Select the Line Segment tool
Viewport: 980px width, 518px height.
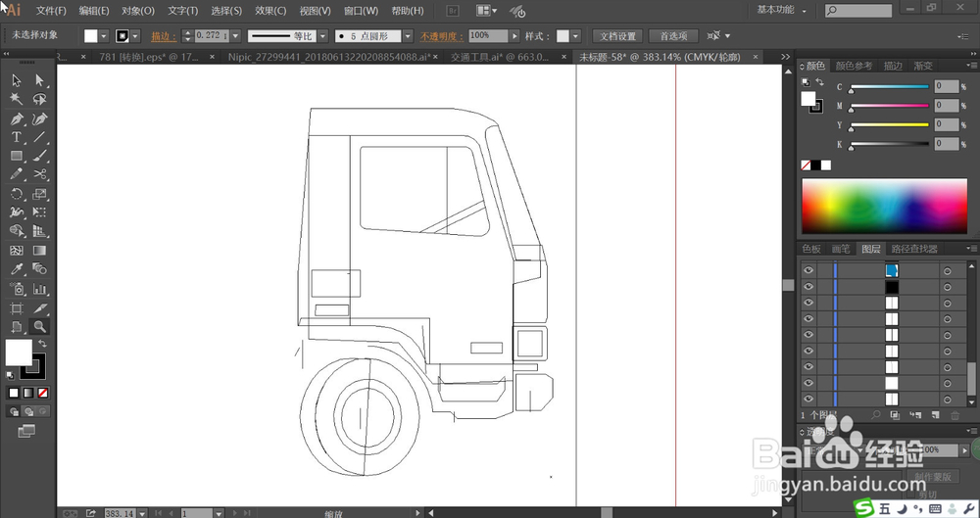click(x=39, y=137)
